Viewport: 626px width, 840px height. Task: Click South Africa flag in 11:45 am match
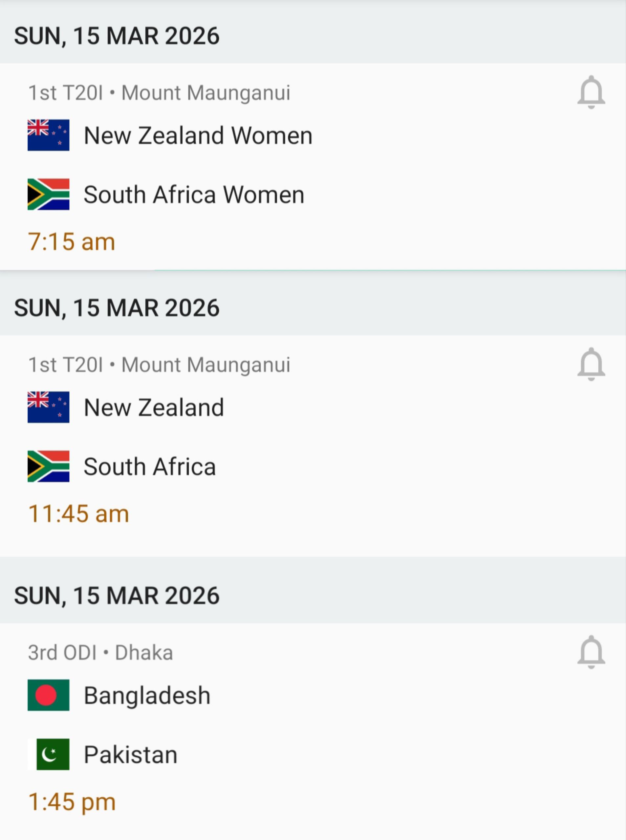(x=49, y=466)
